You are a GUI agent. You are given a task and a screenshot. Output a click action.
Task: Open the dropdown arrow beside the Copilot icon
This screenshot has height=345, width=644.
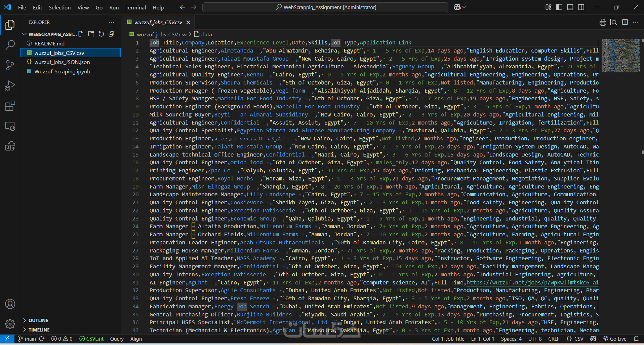(464, 7)
